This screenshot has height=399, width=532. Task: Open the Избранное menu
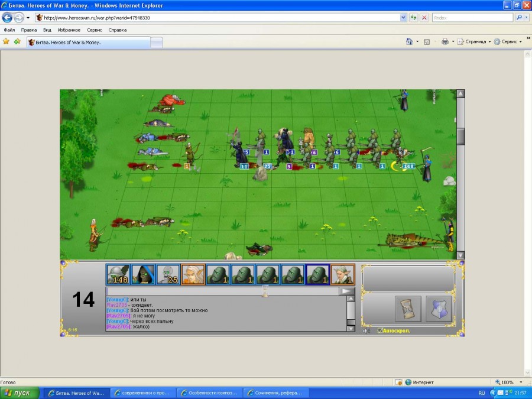[x=69, y=30]
